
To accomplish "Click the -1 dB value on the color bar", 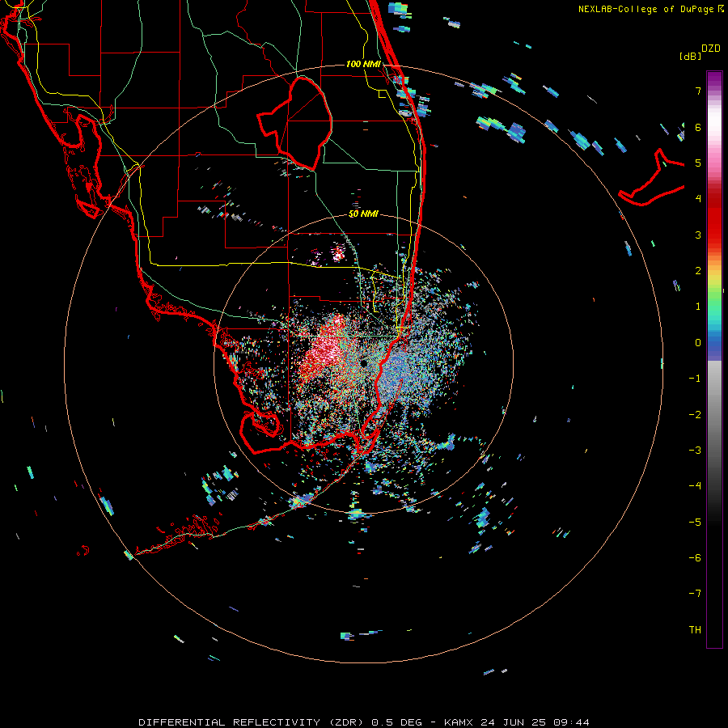I will click(695, 379).
